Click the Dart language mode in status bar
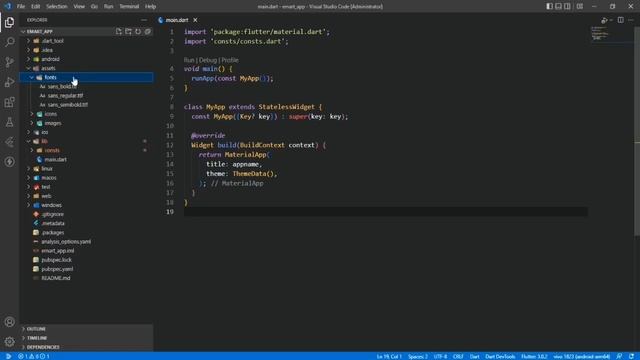 [474, 356]
